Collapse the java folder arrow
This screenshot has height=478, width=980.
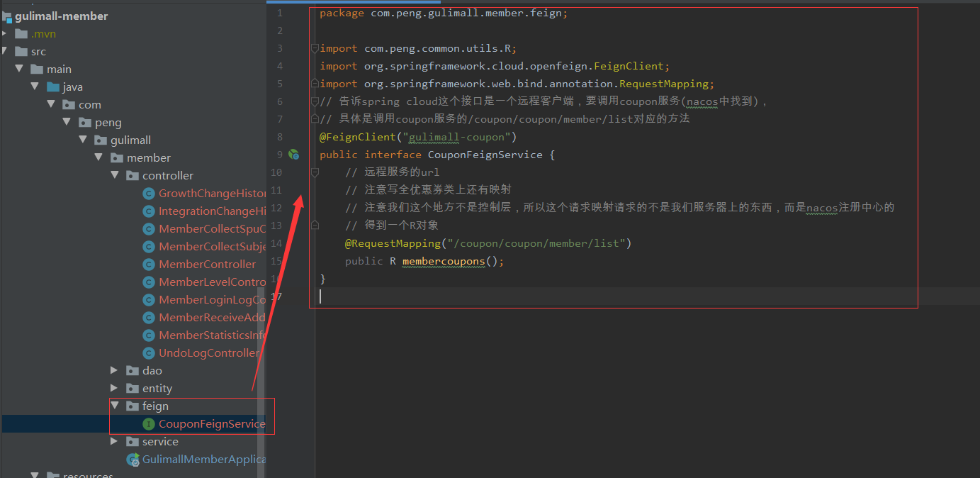[35, 87]
